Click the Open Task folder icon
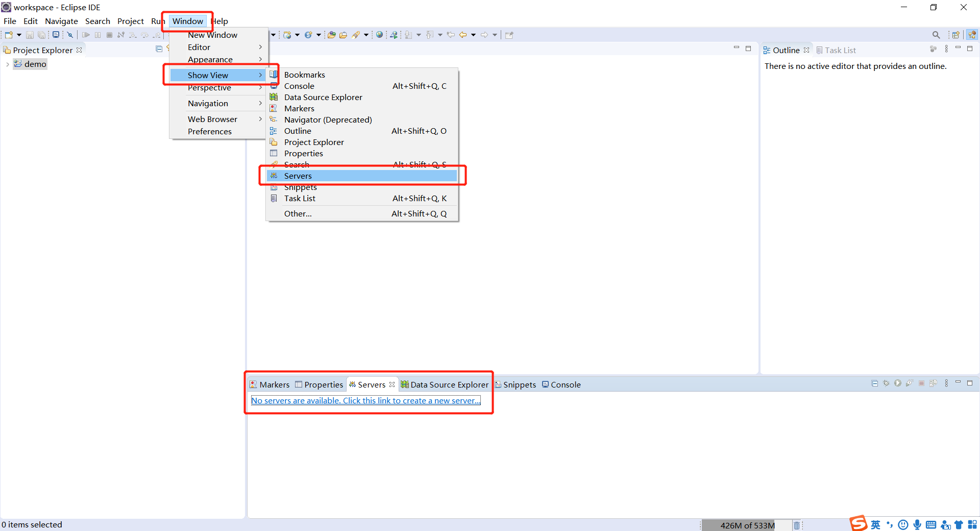Screen dimensions: 980x531 pos(344,35)
